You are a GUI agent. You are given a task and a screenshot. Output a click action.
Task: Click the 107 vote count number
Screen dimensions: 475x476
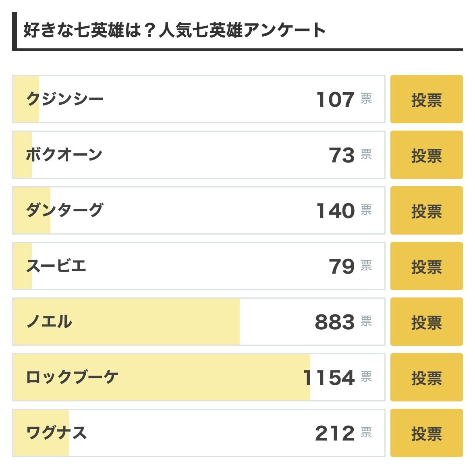[335, 100]
